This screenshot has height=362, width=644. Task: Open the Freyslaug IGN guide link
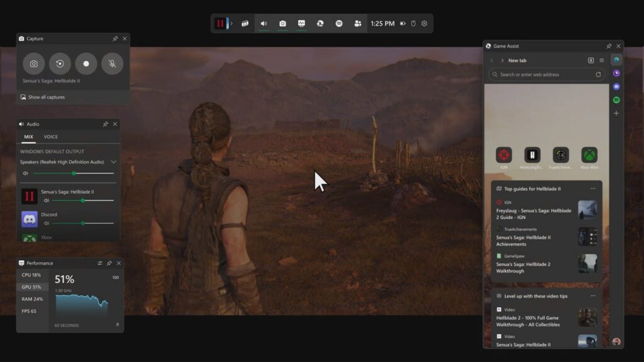pos(533,214)
